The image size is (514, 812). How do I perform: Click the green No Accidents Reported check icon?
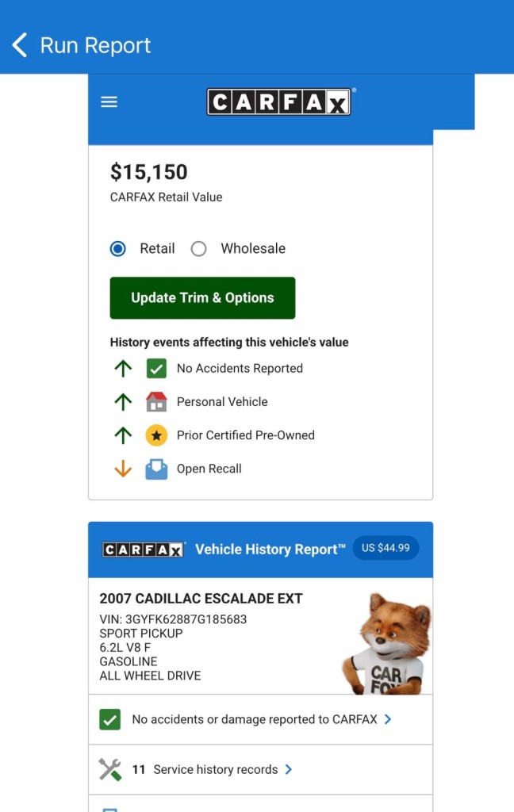(x=156, y=369)
